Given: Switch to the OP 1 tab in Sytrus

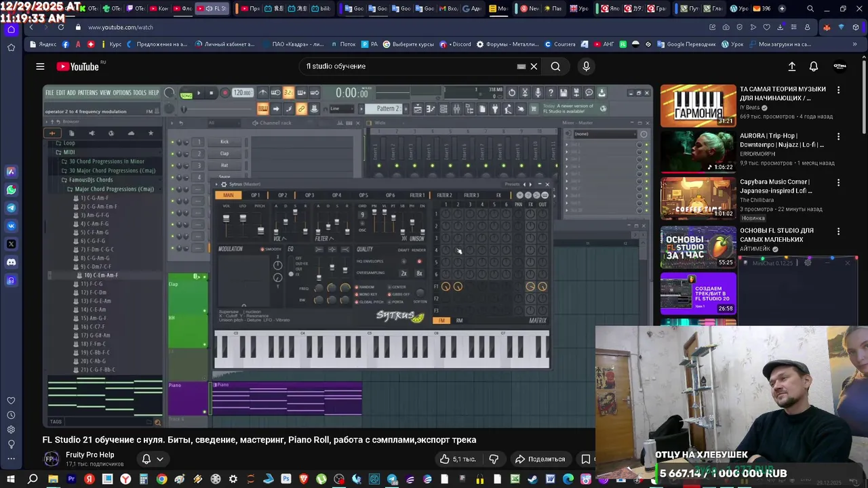Looking at the screenshot, I should 256,195.
